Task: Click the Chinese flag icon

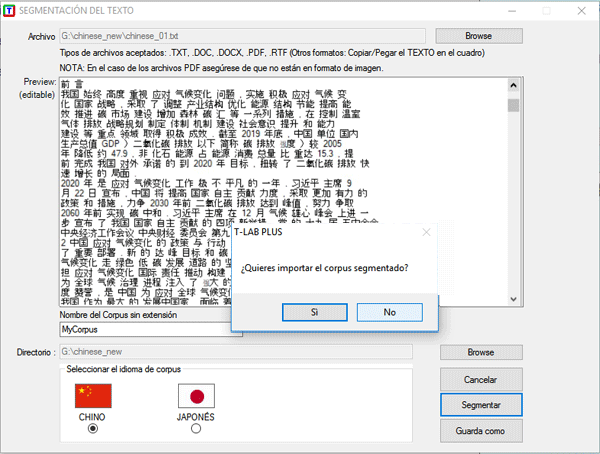Action: tap(94, 395)
